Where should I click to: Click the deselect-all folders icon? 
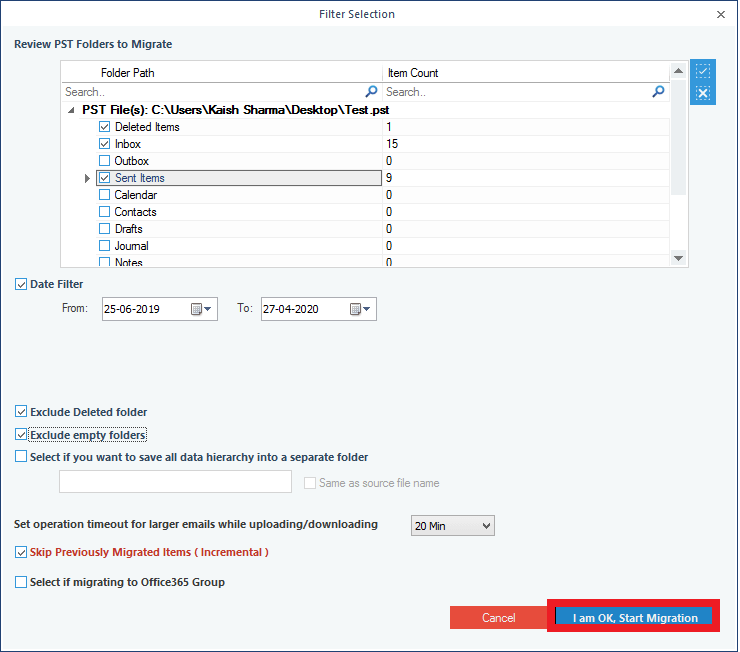click(703, 93)
